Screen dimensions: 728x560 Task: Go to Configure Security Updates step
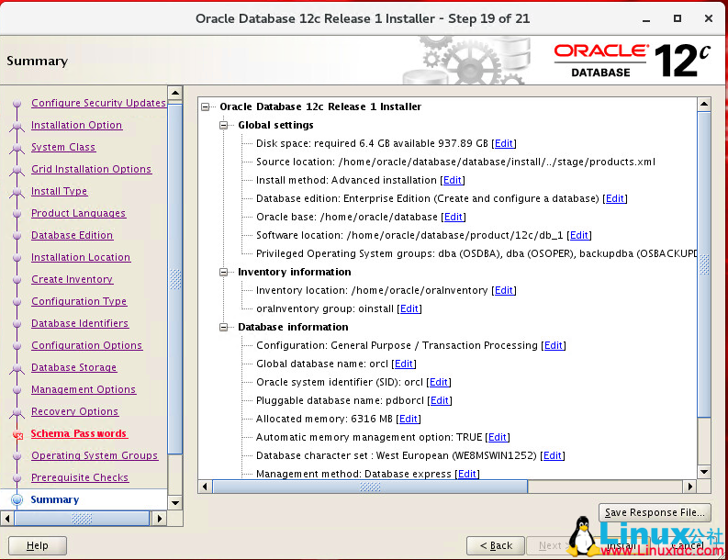point(98,103)
